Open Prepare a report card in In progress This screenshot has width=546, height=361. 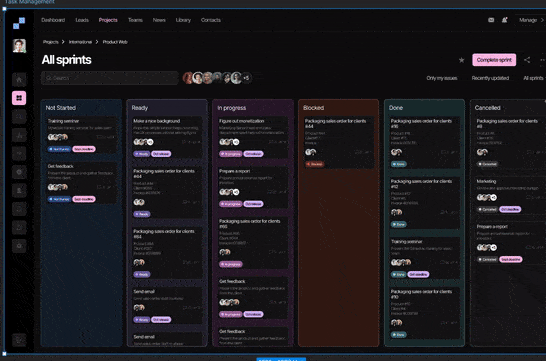coord(253,188)
